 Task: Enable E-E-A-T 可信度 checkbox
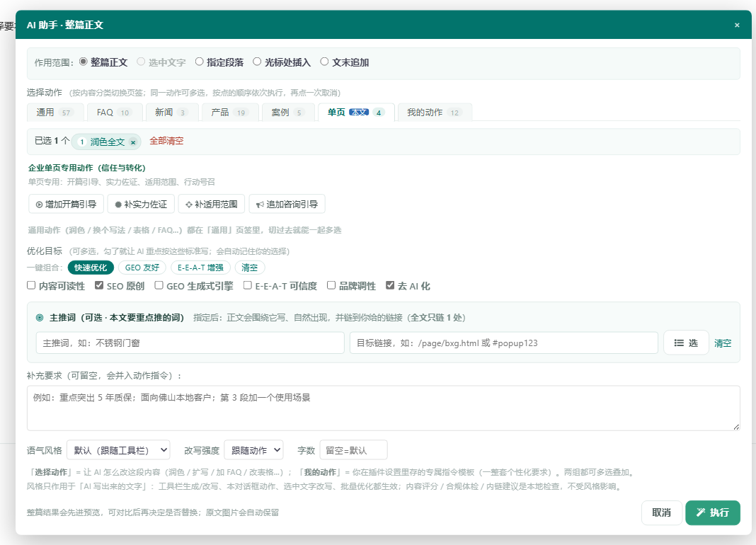[247, 285]
